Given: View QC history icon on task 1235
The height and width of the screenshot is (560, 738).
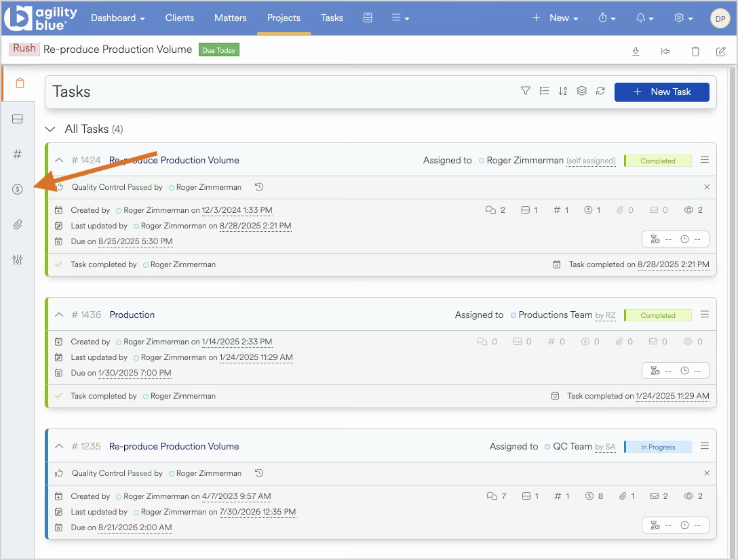Looking at the screenshot, I should (259, 473).
